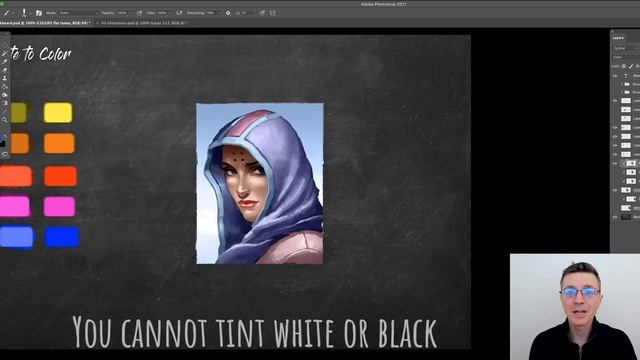This screenshot has height=360, width=640.
Task: Hide the text layer via eye icon
Action: click(615, 76)
